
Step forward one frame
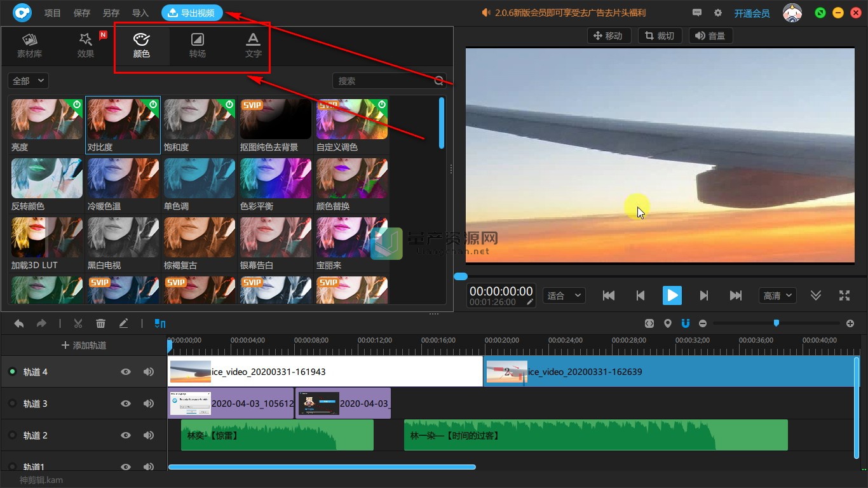click(703, 295)
